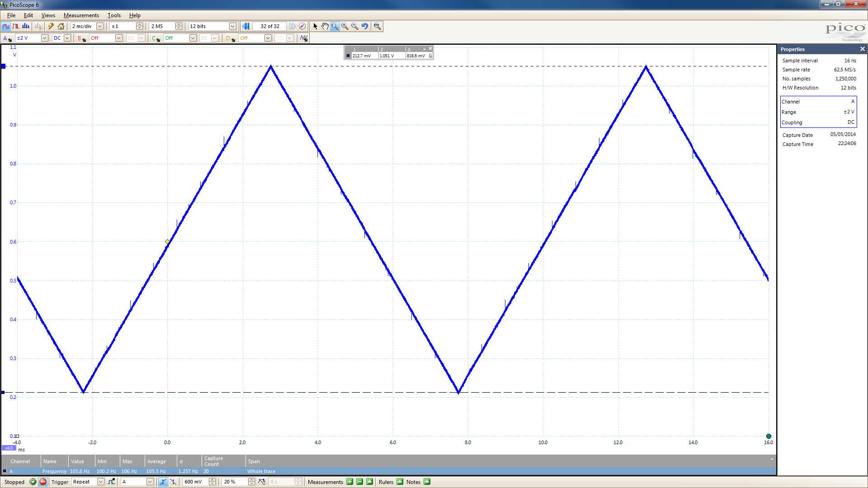Select the arrow pointer tool
Image resolution: width=868 pixels, height=488 pixels.
315,26
